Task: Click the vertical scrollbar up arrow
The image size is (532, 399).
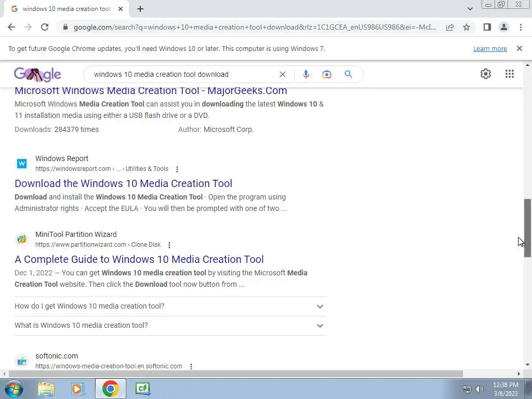Action: (527, 65)
